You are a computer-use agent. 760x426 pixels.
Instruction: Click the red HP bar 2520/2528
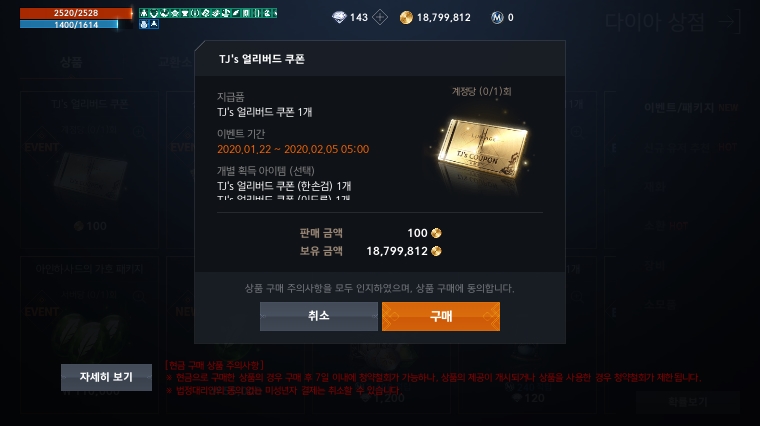pos(76,13)
